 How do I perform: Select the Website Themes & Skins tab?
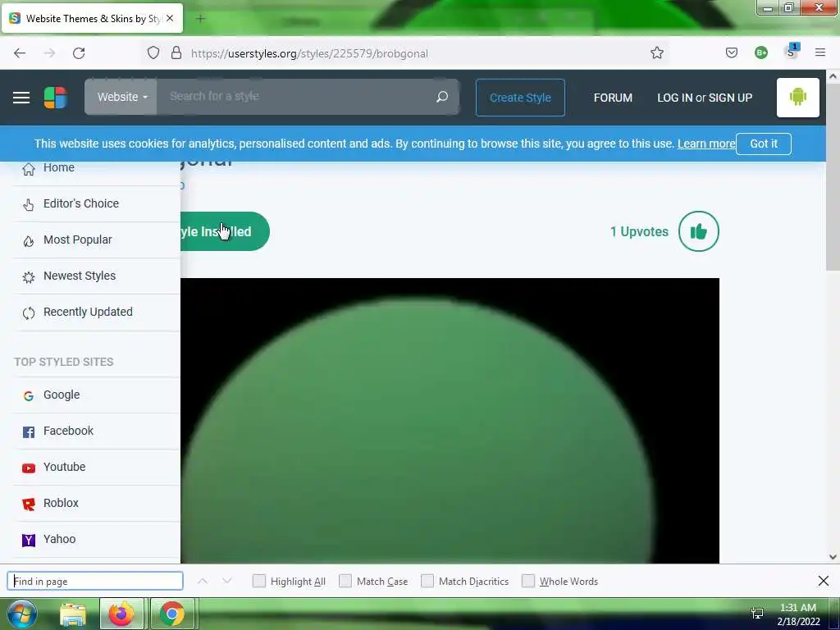click(92, 18)
